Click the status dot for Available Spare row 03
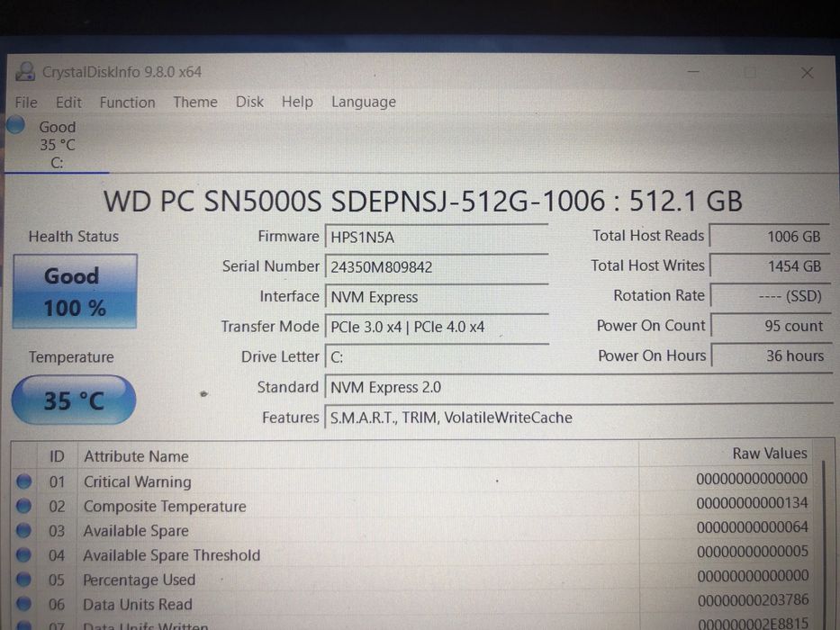This screenshot has height=630, width=840. point(23,530)
